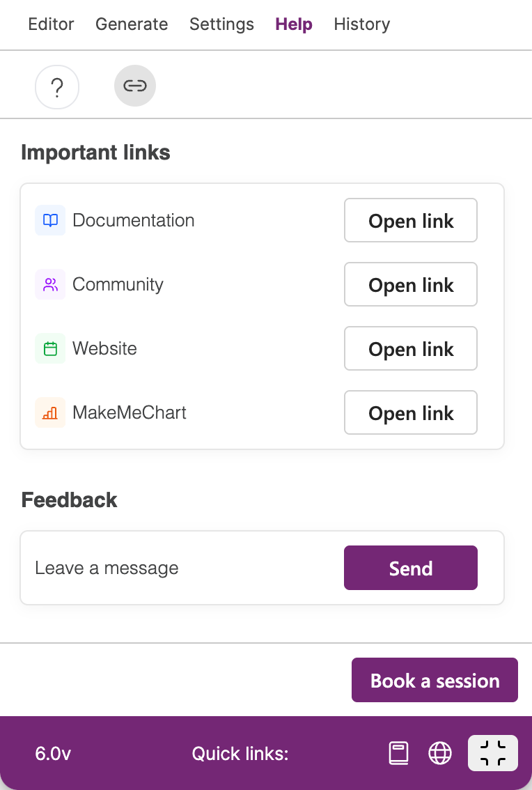Open the book quick link icon
The image size is (532, 790).
399,753
